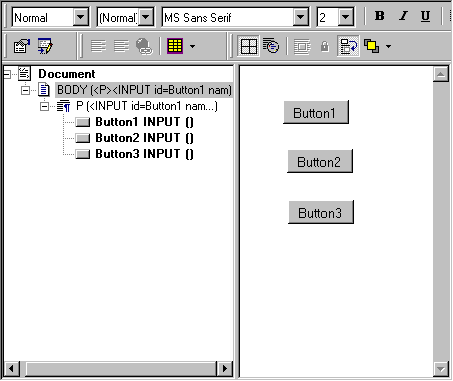This screenshot has height=381, width=453.
Task: Click the outline horizontal scrollbar thumb
Action: tap(121, 368)
